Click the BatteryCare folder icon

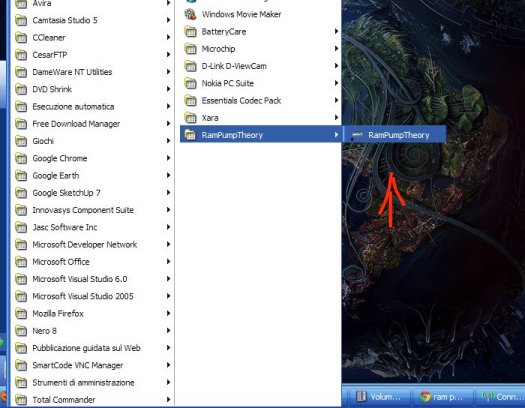tap(191, 31)
